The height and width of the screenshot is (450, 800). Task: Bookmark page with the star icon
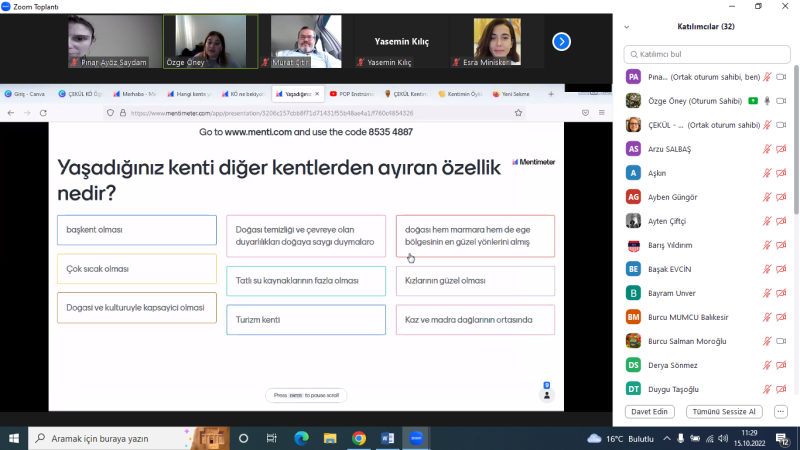(x=518, y=113)
